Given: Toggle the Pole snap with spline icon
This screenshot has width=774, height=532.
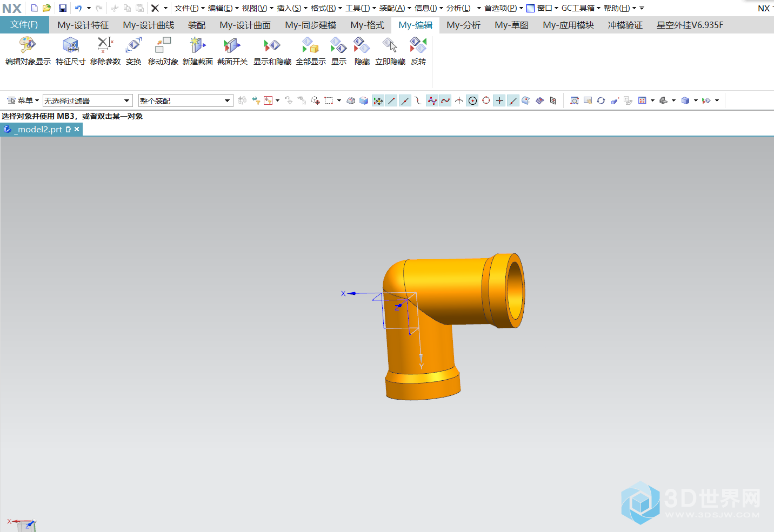Looking at the screenshot, I should point(432,100).
